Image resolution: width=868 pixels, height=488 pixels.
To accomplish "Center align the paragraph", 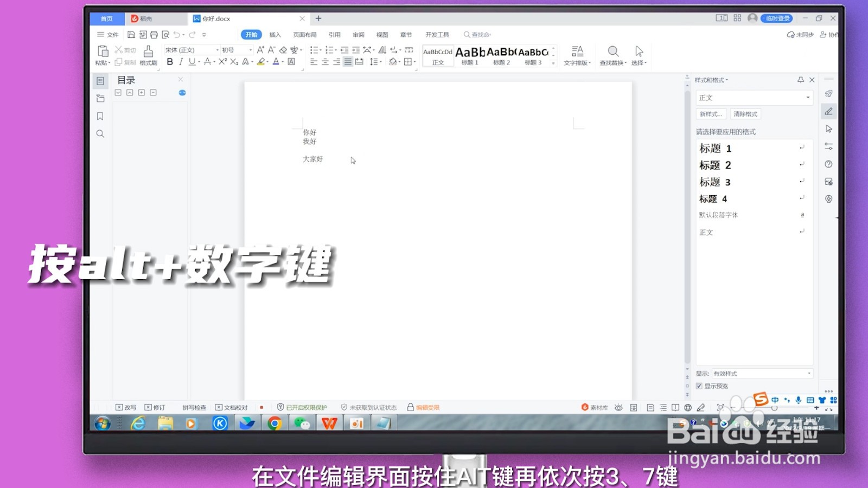I will point(325,62).
